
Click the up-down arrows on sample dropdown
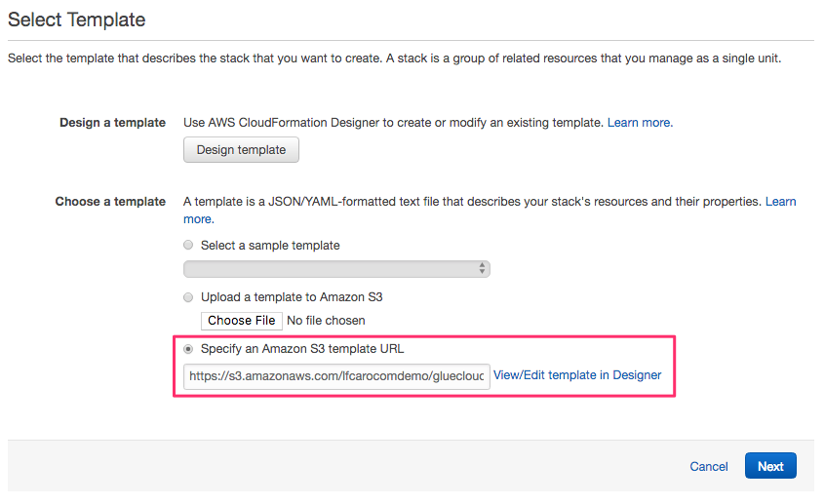[x=482, y=268]
